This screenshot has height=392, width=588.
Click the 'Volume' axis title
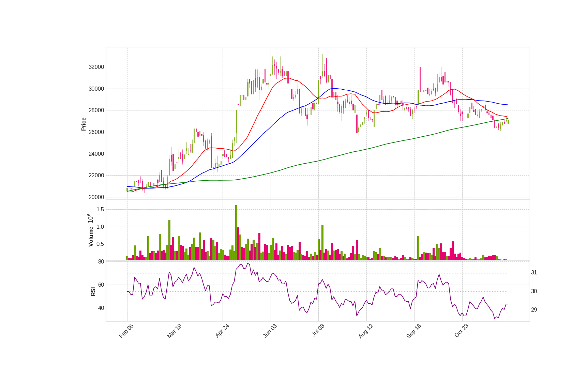[91, 237]
